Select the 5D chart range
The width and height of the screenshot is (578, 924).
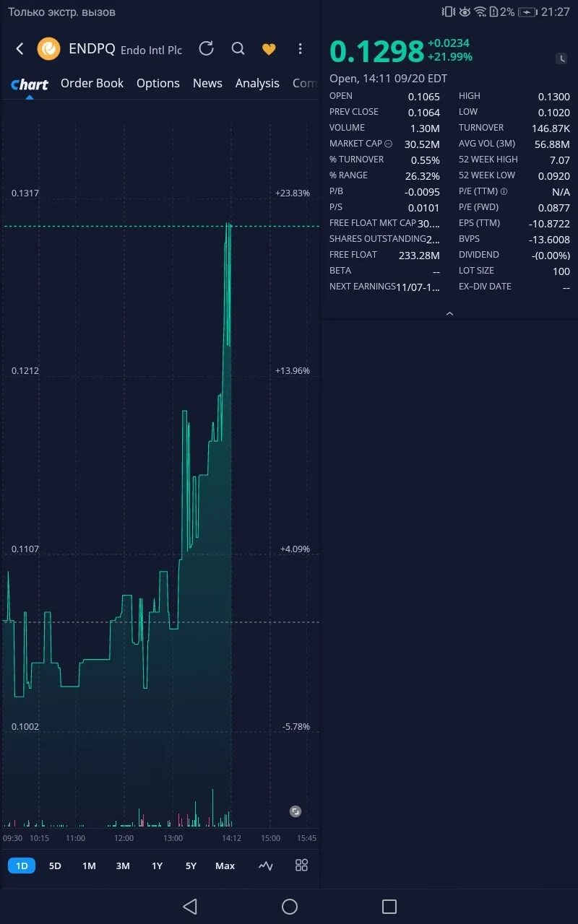55,866
